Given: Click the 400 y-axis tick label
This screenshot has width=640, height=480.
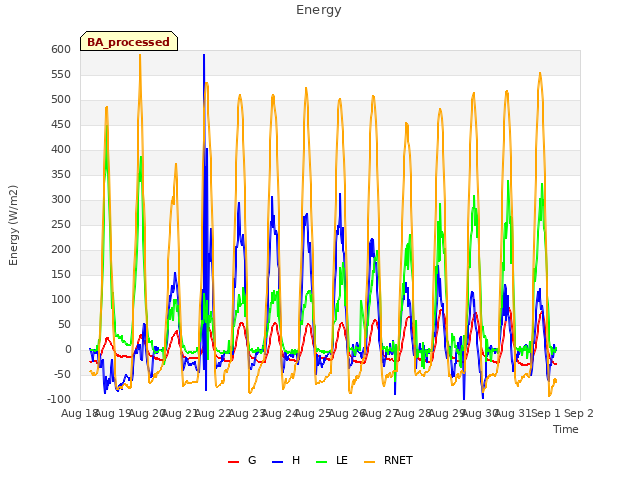Looking at the screenshot, I should click(x=61, y=149).
